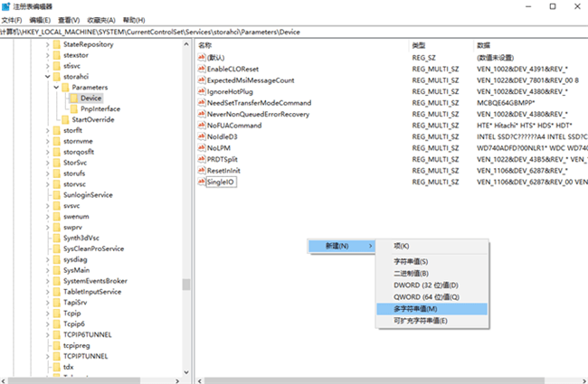This screenshot has height=384, width=588.
Task: Click the registry address path bar
Action: click(294, 32)
